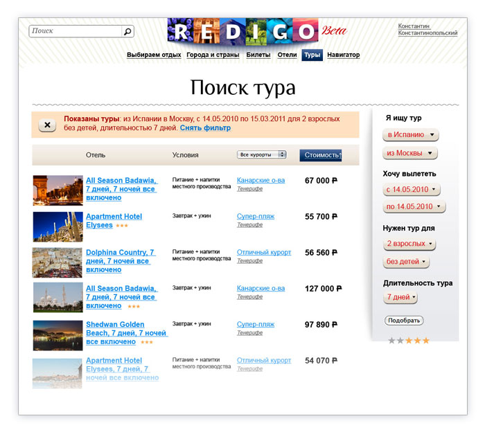Open the Shedwan Golden Beach night thumbnail
The height and width of the screenshot is (448, 485).
58,335
